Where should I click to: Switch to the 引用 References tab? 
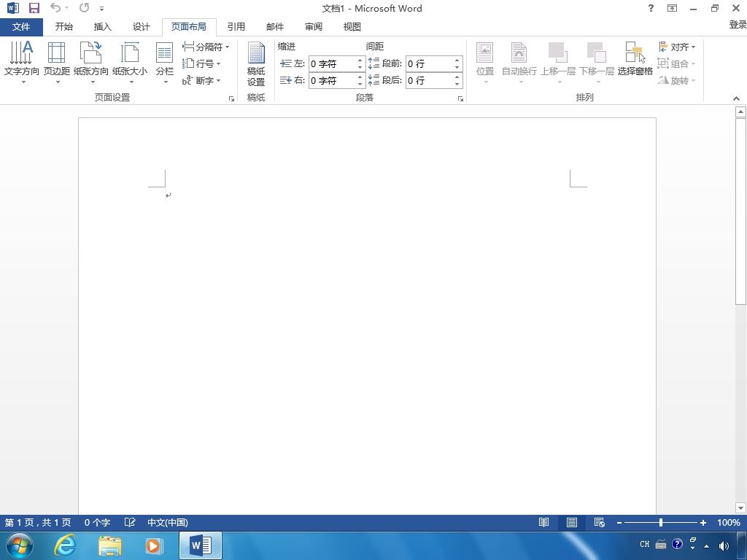236,27
